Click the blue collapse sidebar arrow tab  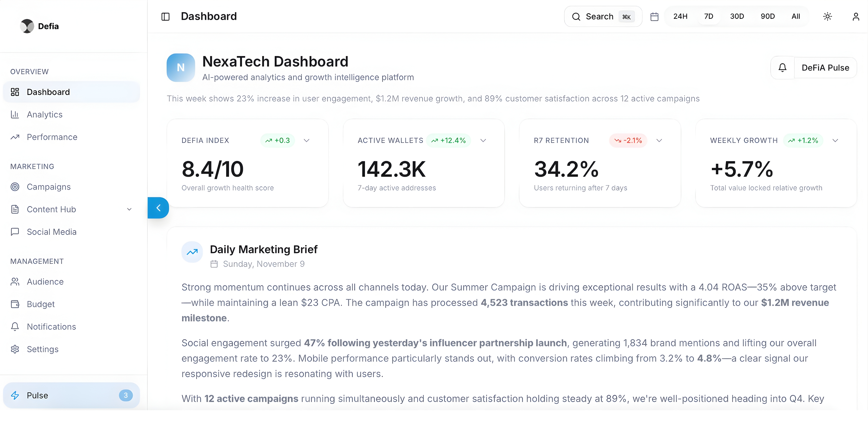pyautogui.click(x=158, y=208)
